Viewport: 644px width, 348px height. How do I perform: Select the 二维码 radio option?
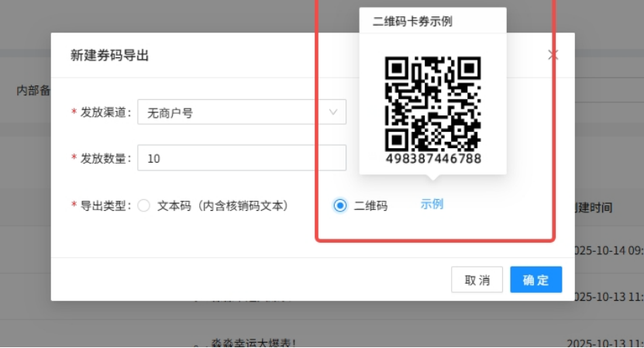pos(340,205)
